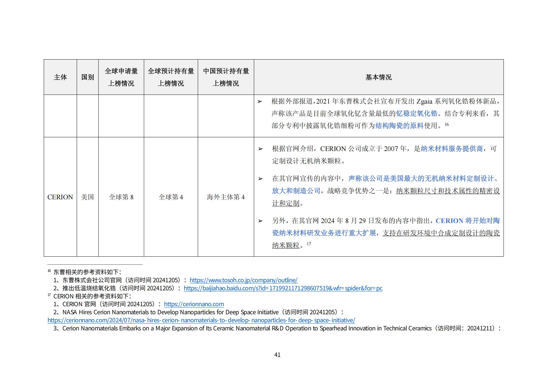Click the header 中国预计持有量上榜情况
Image resolution: width=555 pixels, height=392 pixels.
point(226,77)
